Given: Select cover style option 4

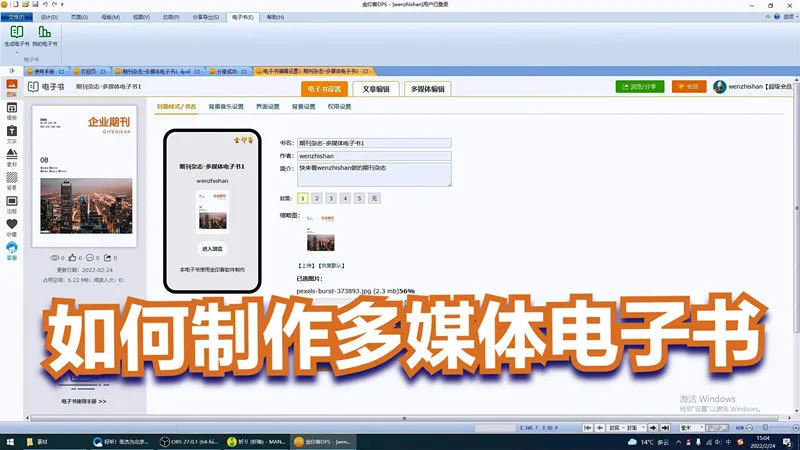Looking at the screenshot, I should point(345,198).
